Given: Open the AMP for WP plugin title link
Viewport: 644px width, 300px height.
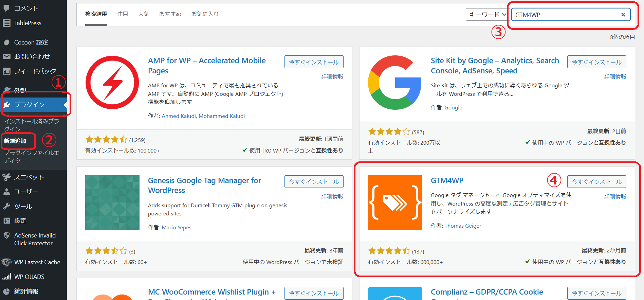Looking at the screenshot, I should (207, 66).
